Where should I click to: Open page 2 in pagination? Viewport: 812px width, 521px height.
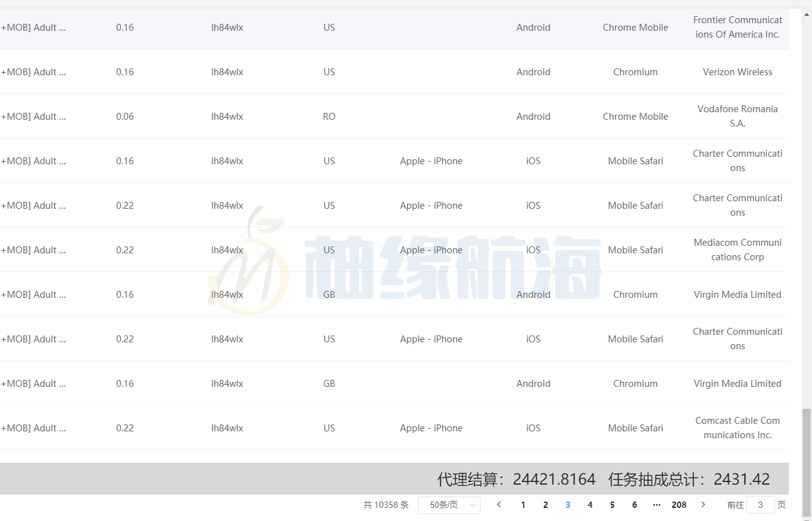(546, 505)
